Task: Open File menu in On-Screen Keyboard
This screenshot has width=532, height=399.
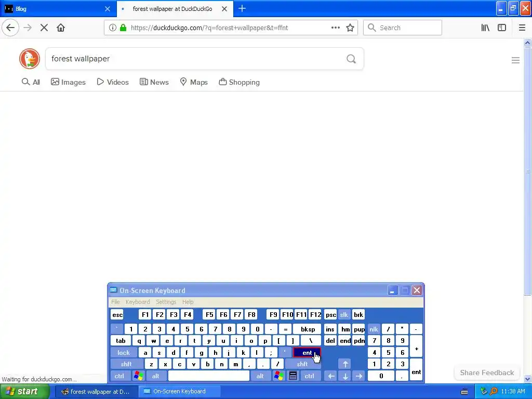Action: 115,302
